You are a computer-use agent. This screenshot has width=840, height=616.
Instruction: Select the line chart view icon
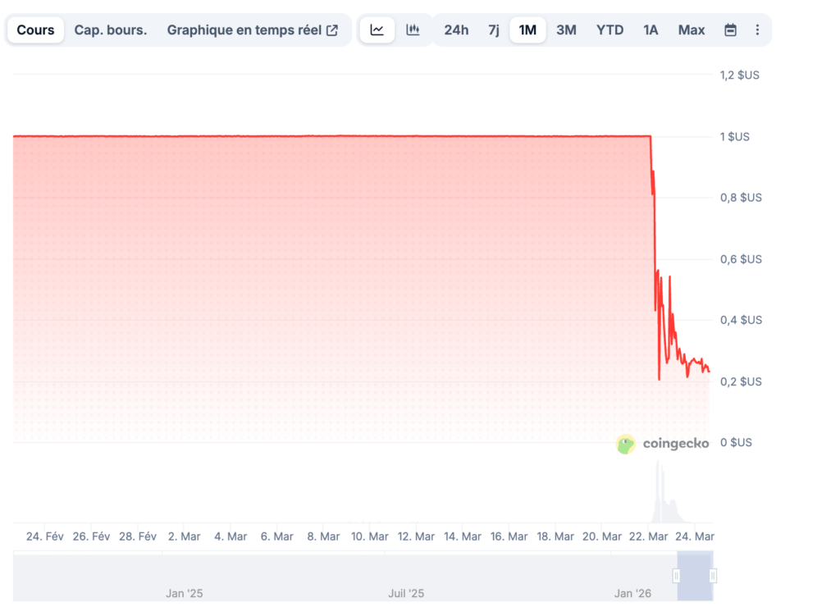point(377,30)
